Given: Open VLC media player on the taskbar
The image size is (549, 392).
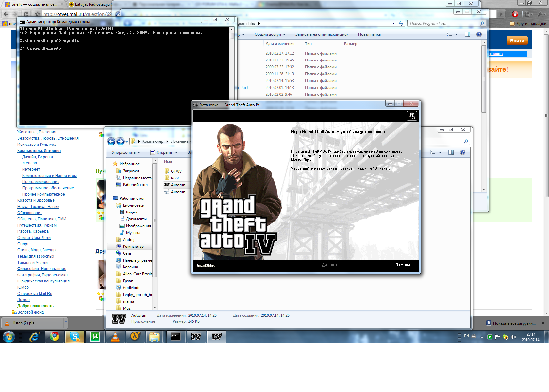Looking at the screenshot, I should [x=115, y=337].
